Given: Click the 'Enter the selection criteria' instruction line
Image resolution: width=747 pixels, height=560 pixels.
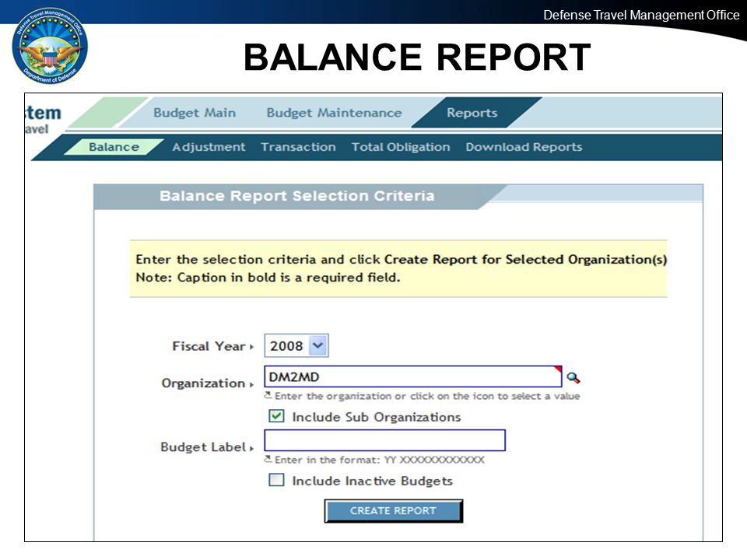Looking at the screenshot, I should pyautogui.click(x=402, y=260).
